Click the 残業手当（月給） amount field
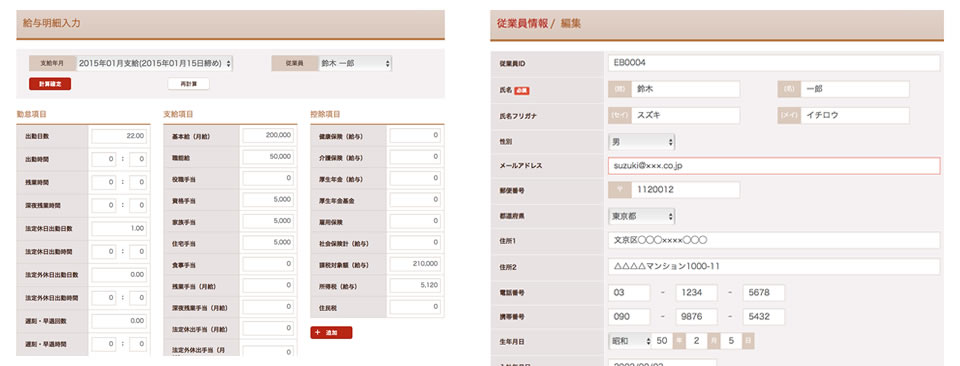This screenshot has width=960, height=366. [x=268, y=286]
